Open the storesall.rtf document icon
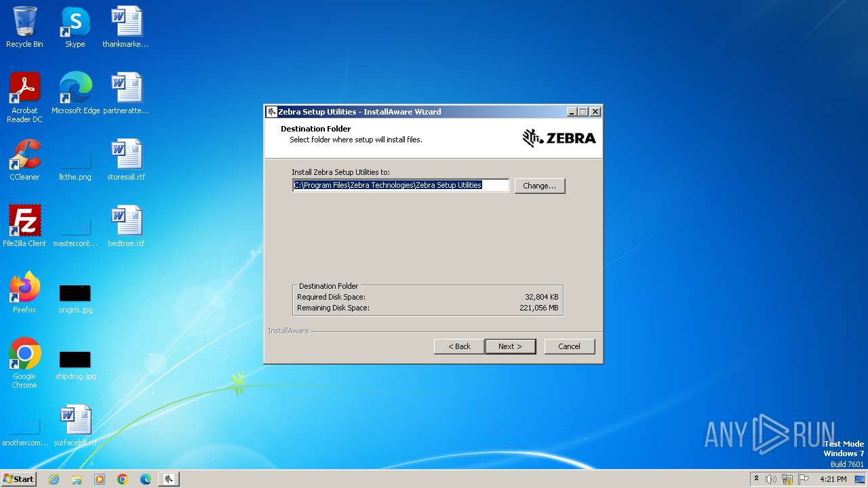Image resolution: width=868 pixels, height=488 pixels. coord(126,160)
